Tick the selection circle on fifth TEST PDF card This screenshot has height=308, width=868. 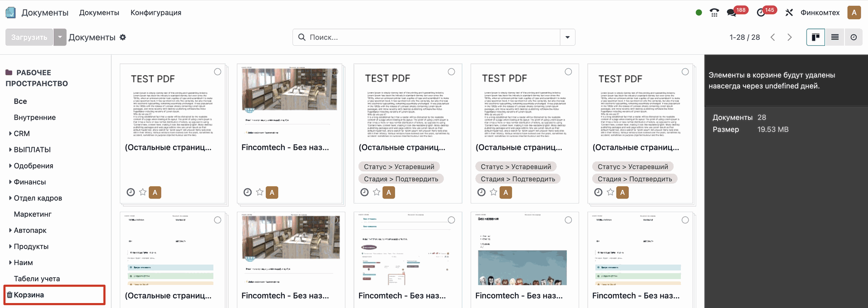pos(685,72)
